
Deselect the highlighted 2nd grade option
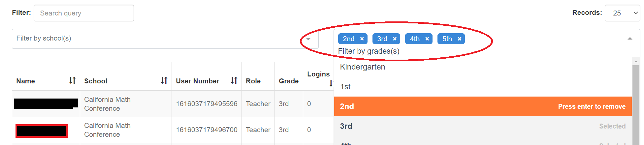click(x=483, y=106)
